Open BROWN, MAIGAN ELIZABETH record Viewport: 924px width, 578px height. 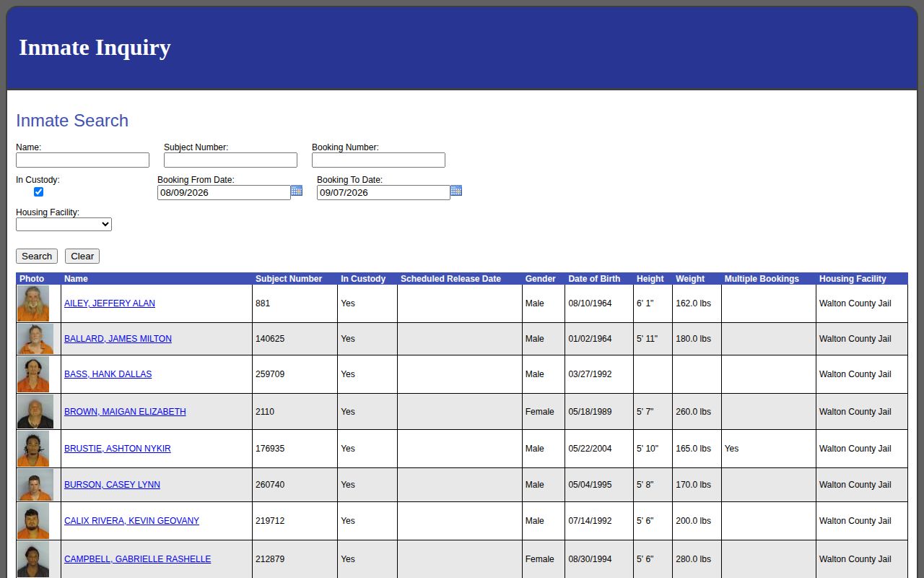tap(125, 412)
